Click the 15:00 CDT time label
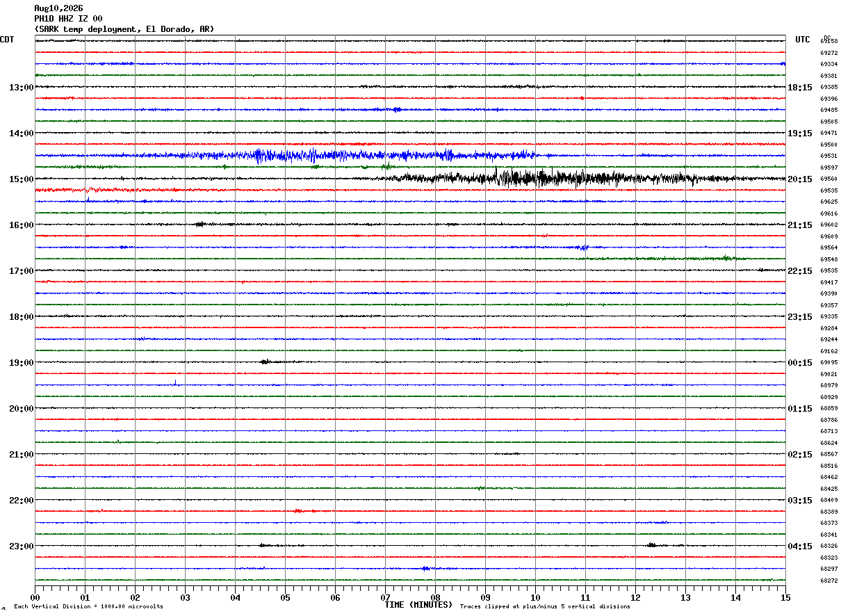841x616 pixels. tap(21, 179)
